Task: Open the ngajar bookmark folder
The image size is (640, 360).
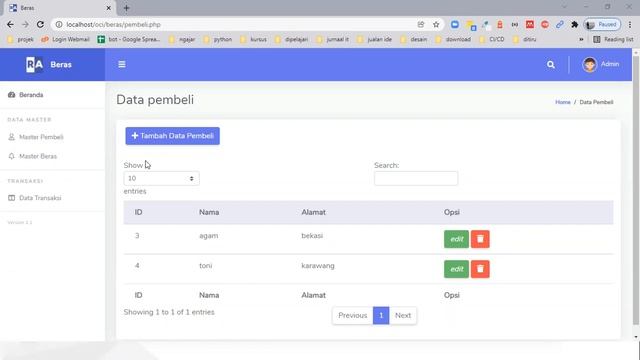Action: (182, 39)
